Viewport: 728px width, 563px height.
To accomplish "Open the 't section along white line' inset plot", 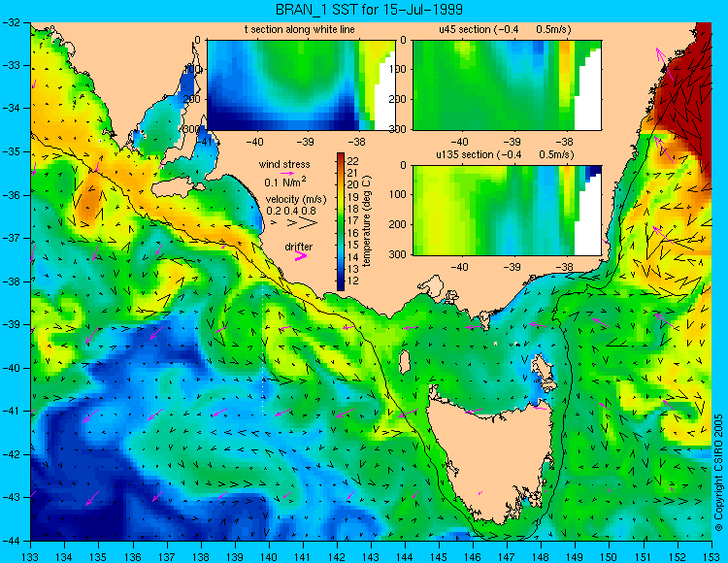I will [301, 85].
